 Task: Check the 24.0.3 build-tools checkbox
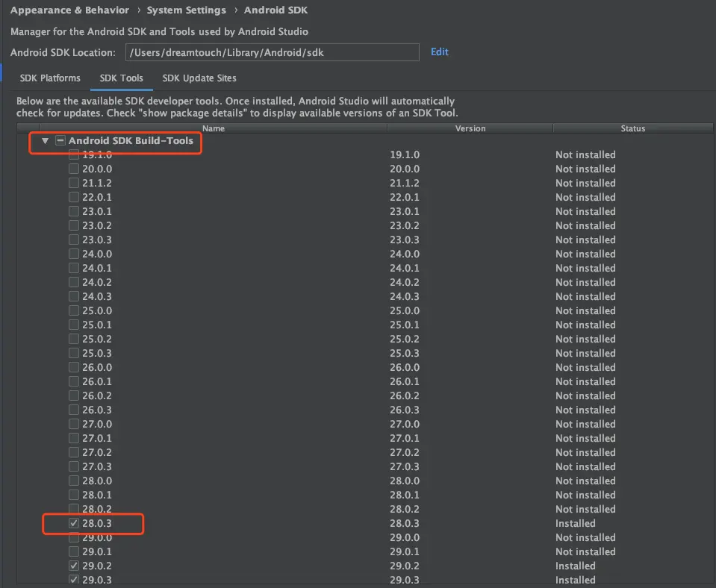(x=73, y=296)
